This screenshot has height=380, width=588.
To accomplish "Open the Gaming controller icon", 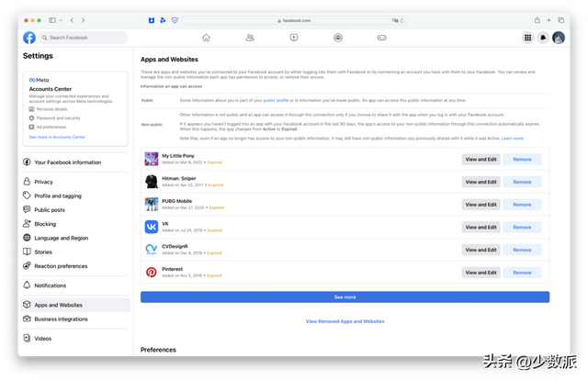I will [x=382, y=38].
